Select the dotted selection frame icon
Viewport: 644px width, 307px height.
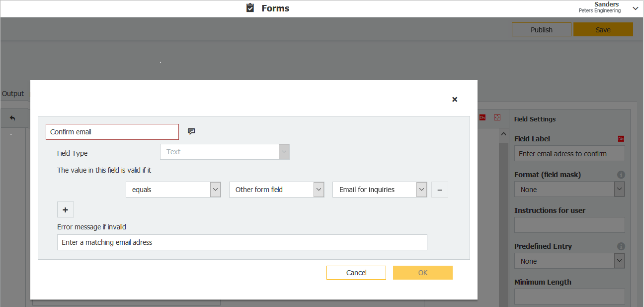point(497,116)
